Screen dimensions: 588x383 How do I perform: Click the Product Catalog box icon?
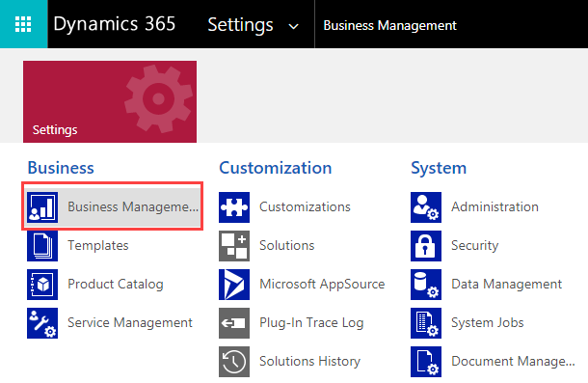pyautogui.click(x=42, y=285)
